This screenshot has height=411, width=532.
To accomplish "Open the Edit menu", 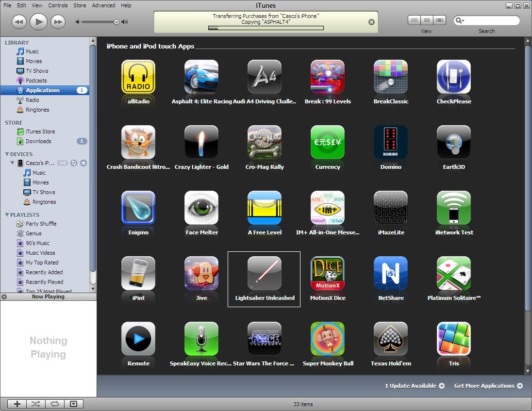I will pyautogui.click(x=21, y=5).
